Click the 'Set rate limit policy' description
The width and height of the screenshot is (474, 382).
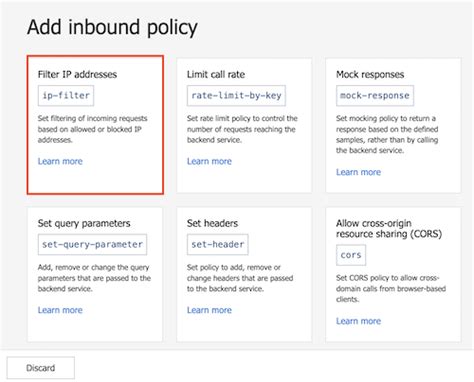click(242, 129)
